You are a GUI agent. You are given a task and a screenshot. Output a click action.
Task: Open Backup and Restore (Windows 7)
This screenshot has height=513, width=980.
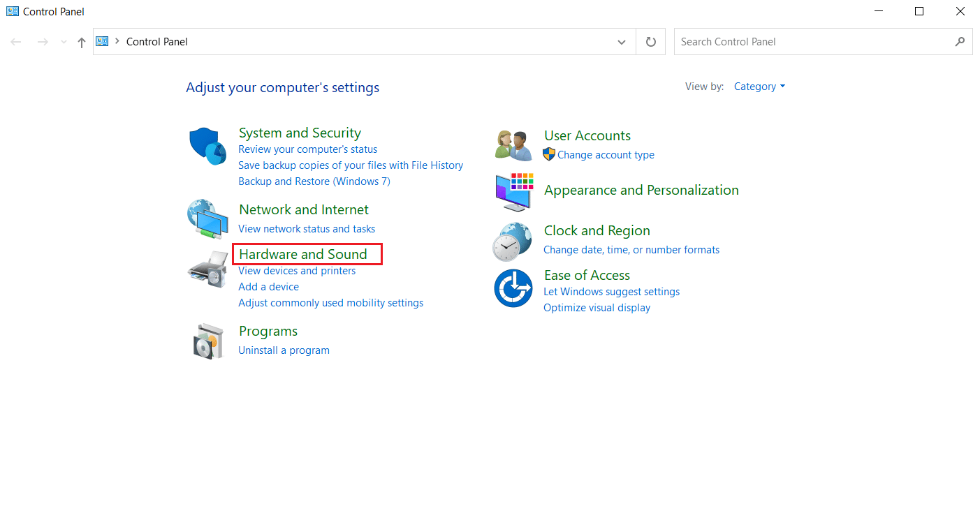click(314, 181)
